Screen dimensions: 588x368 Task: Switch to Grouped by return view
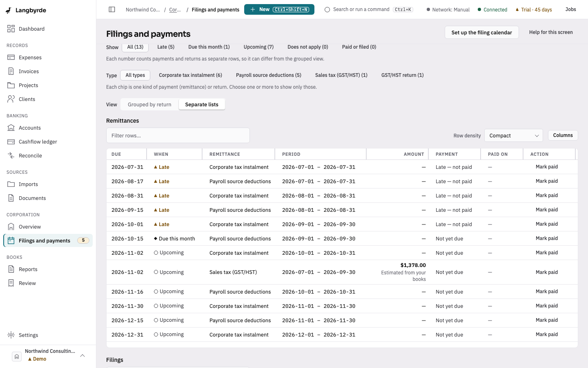(149, 105)
